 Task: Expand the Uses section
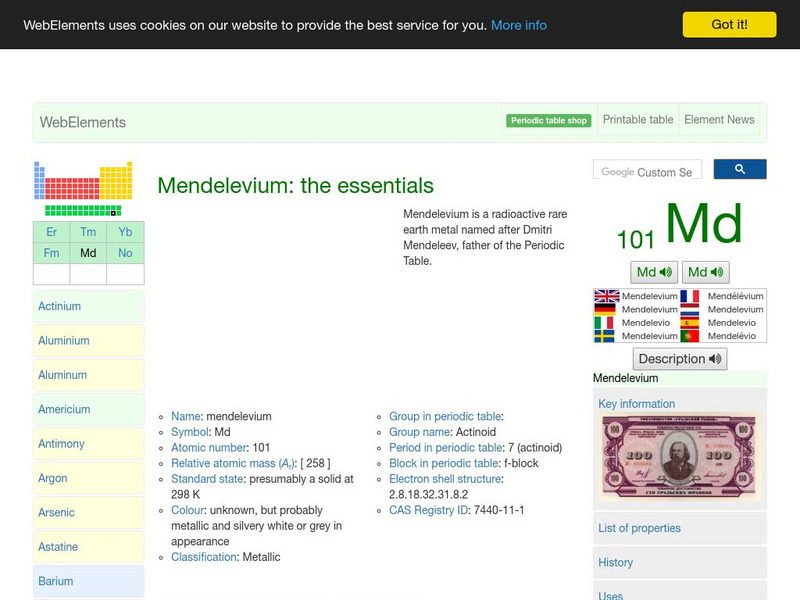(x=608, y=594)
